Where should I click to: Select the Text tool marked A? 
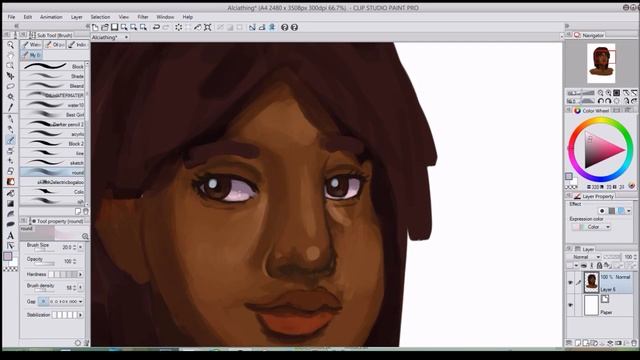(11, 236)
